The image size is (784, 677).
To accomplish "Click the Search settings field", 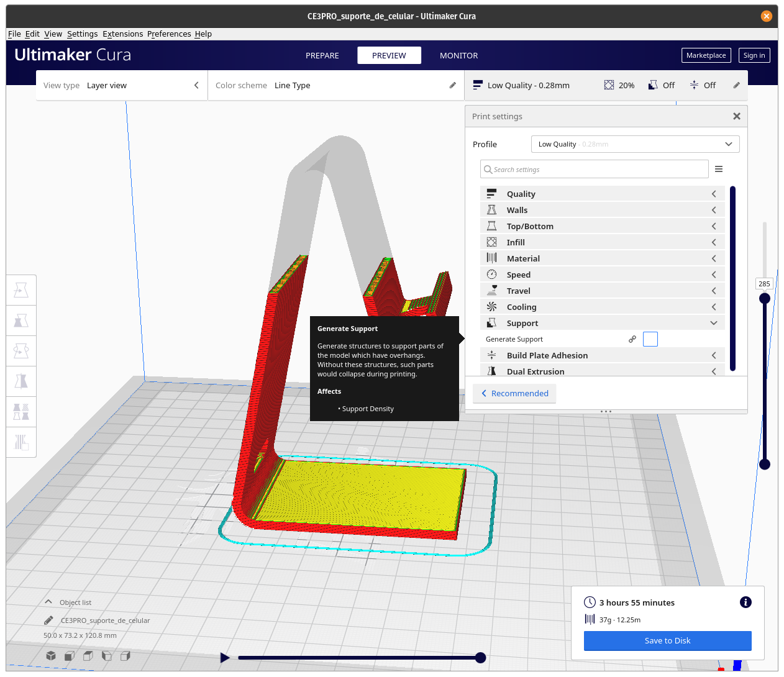I will (x=595, y=169).
